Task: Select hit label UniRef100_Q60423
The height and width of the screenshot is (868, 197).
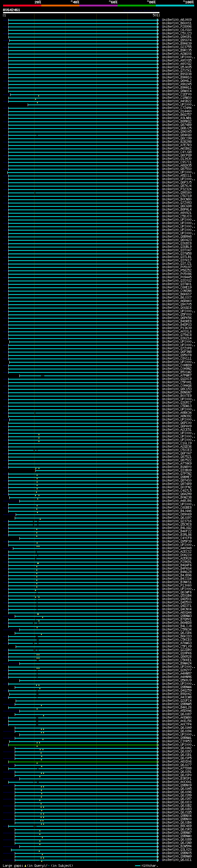Action: click(x=177, y=240)
